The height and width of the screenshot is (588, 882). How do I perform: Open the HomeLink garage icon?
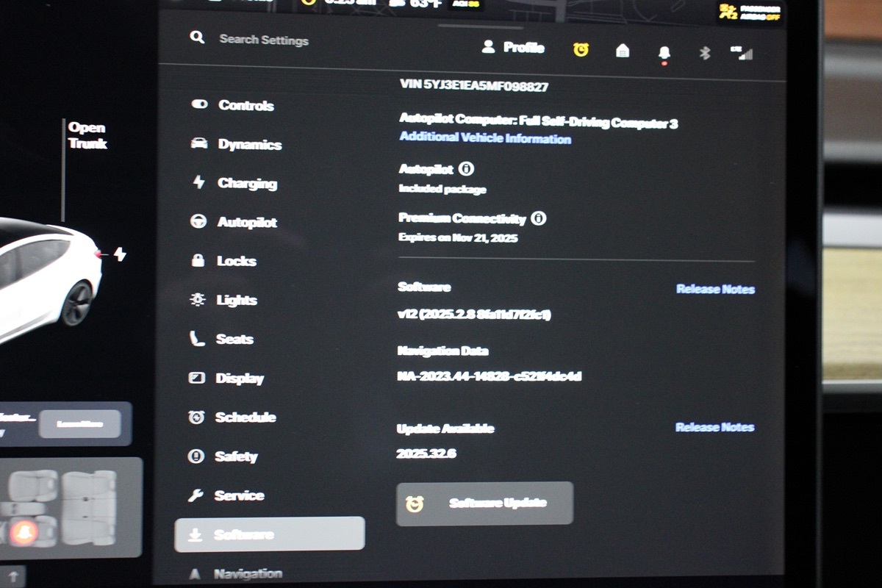pos(623,51)
